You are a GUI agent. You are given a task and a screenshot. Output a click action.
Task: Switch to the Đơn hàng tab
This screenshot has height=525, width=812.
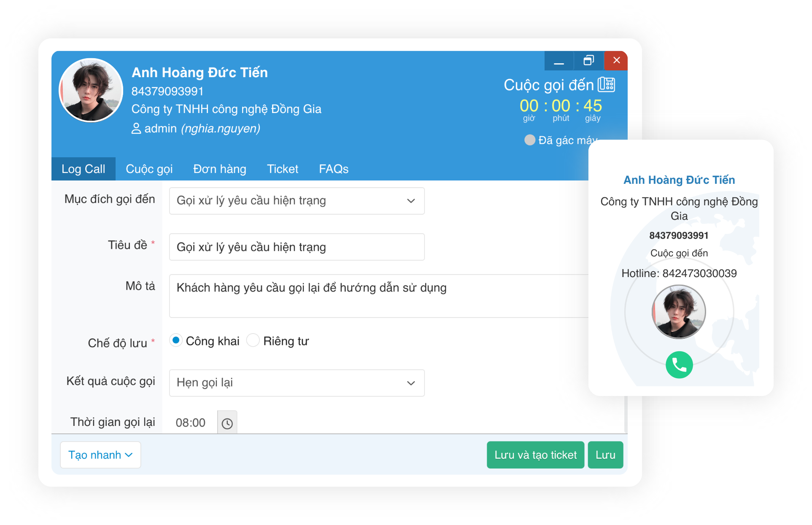[219, 169]
